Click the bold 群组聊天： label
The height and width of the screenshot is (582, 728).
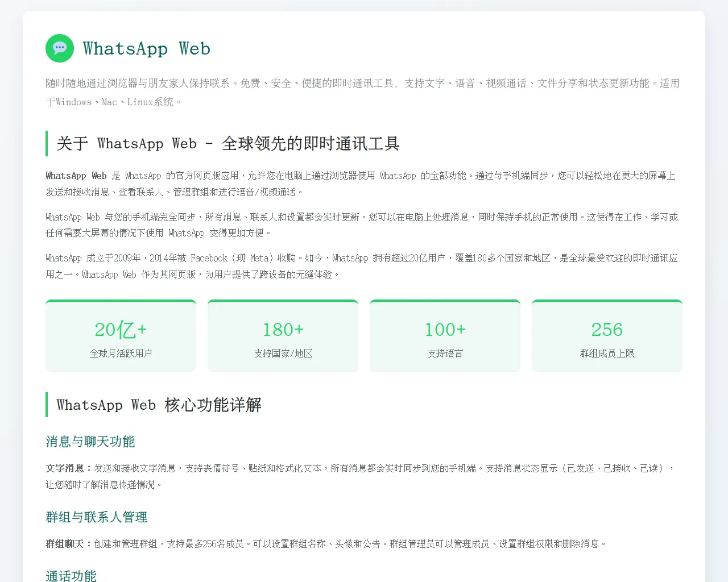(x=69, y=544)
